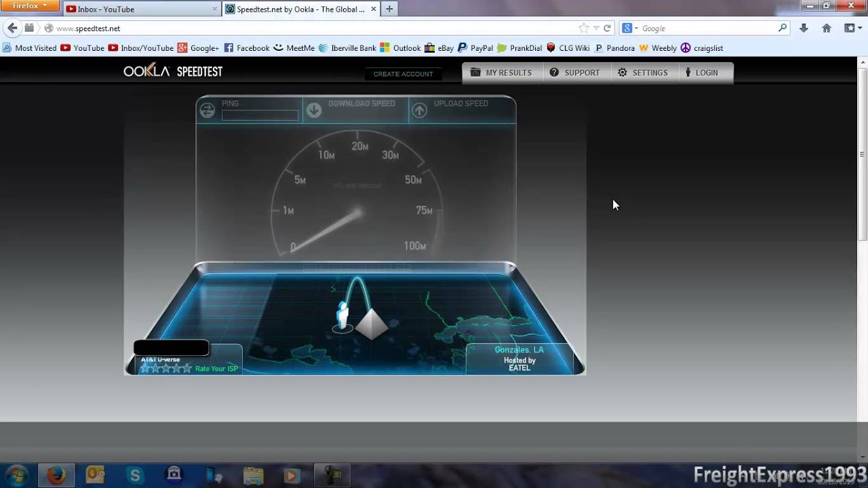Go back to the previous page

click(12, 28)
